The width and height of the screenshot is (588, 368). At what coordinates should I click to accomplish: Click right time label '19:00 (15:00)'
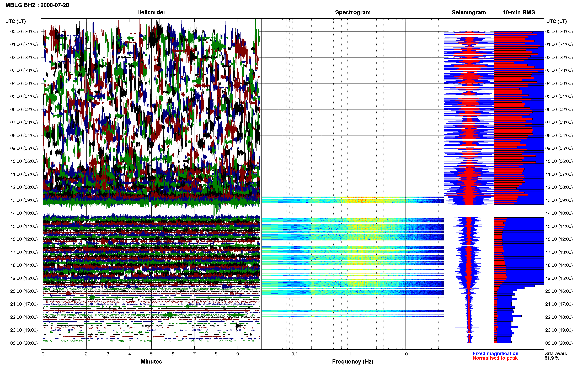coord(559,278)
